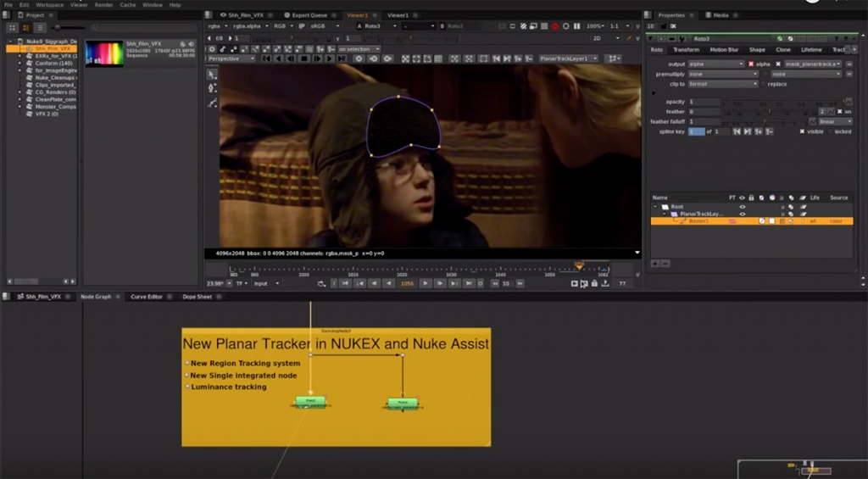
Task: Click the Play forward button in the timeline
Action: click(426, 283)
